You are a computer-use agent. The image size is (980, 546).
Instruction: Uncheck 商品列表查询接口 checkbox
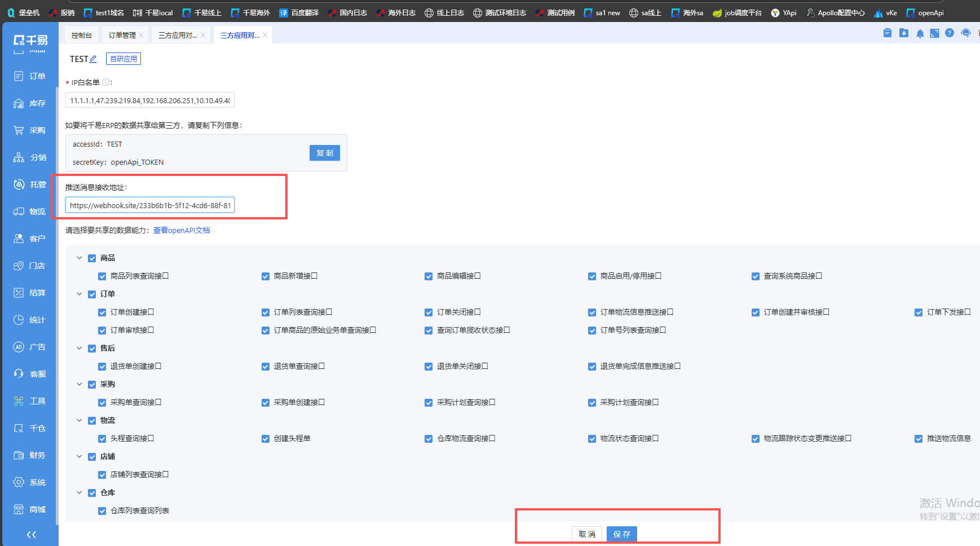click(x=102, y=276)
